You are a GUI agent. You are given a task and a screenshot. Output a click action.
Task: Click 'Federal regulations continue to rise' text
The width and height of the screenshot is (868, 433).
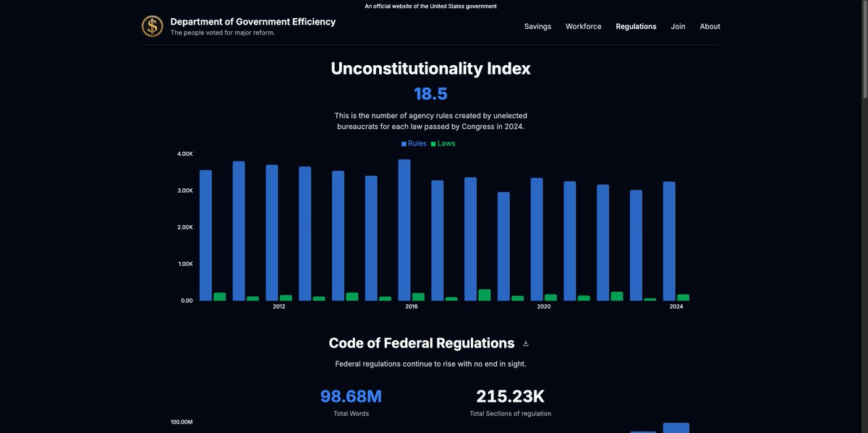(430, 363)
